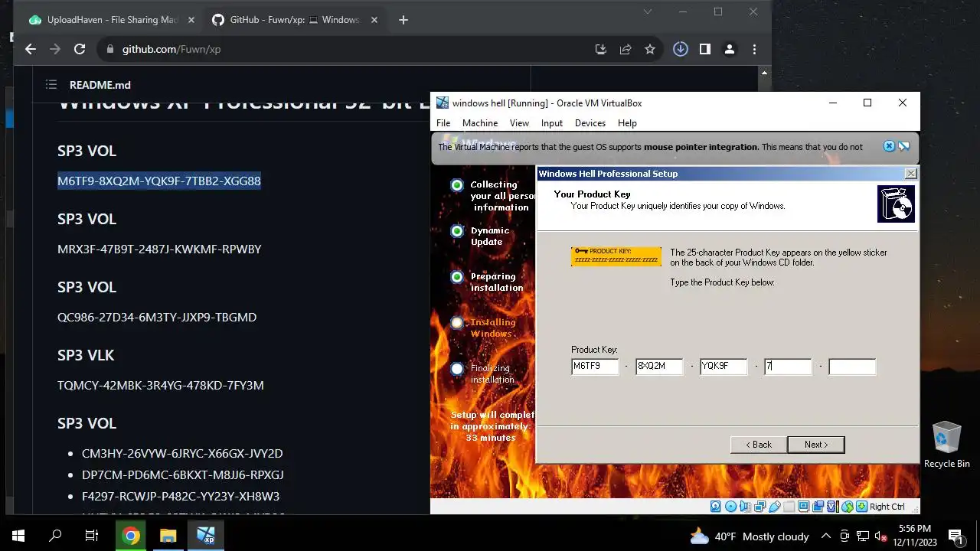The image size is (980, 551).
Task: Click the key MRX3F-47B9T-2487J-KWKMF-RPWBY
Action: pos(159,249)
